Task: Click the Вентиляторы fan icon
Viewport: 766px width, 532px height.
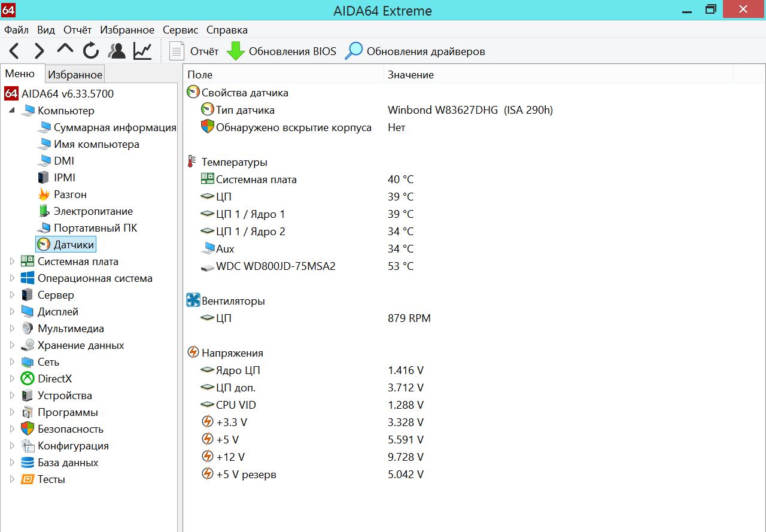Action: click(x=193, y=300)
